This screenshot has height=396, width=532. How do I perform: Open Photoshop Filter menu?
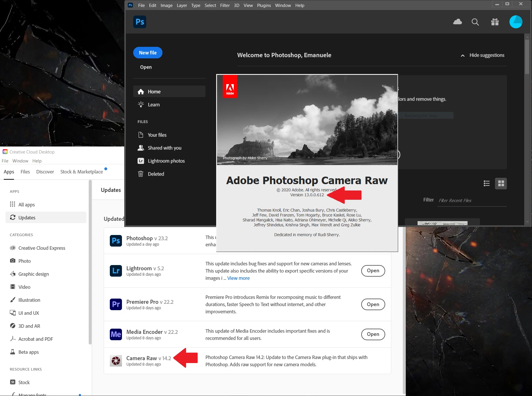click(225, 5)
